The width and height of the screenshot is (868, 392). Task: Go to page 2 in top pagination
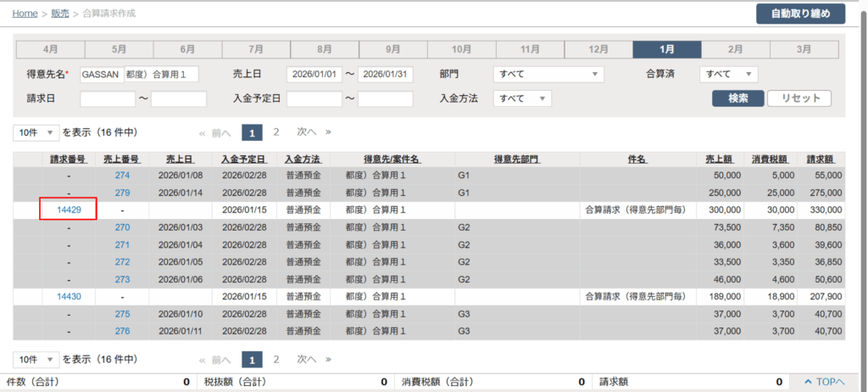[x=276, y=132]
